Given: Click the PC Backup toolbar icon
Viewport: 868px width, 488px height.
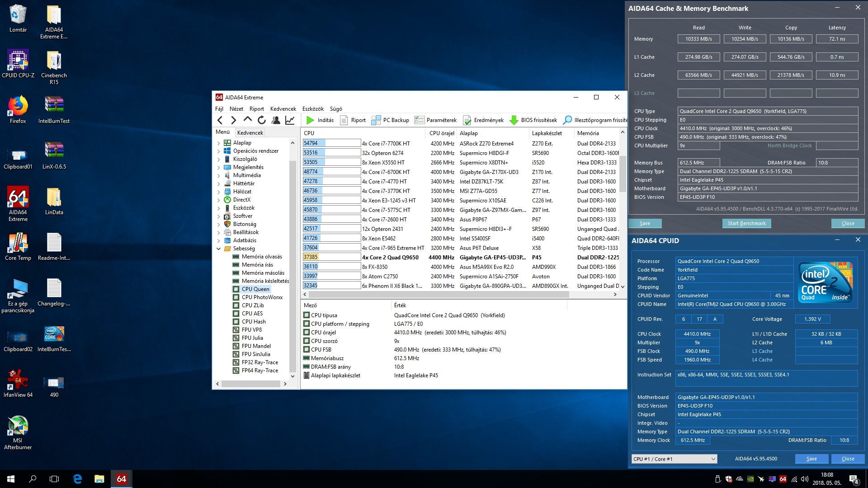Looking at the screenshot, I should pos(376,120).
